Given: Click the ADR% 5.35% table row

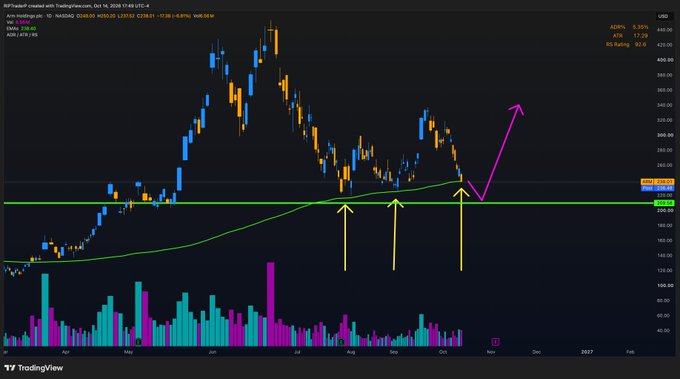Looking at the screenshot, I should [629, 27].
